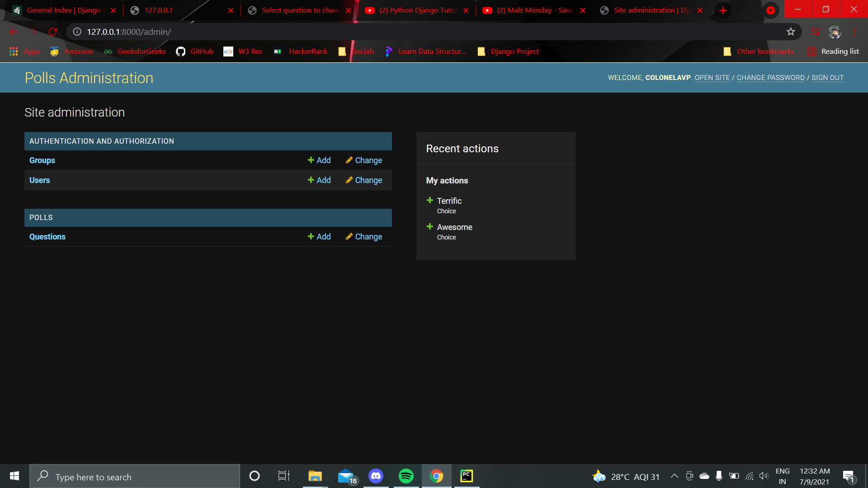
Task: Click the site information icon beside URL
Action: (x=77, y=32)
